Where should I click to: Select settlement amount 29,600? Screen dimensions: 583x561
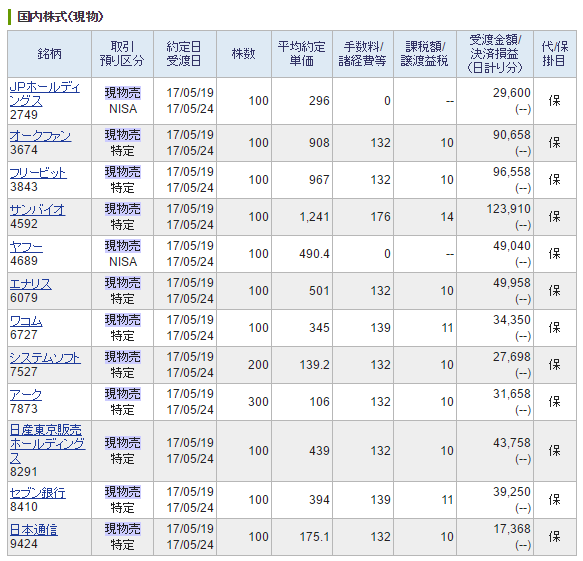coord(512,93)
